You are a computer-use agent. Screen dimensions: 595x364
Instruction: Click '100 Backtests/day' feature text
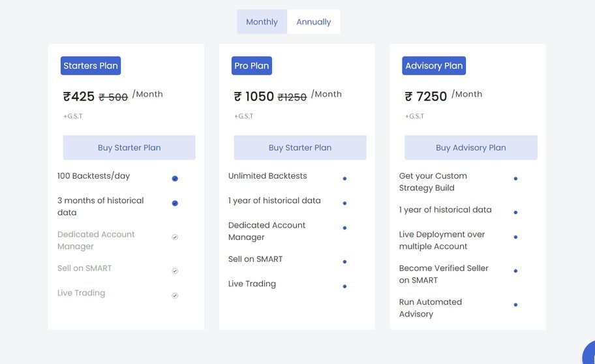coord(94,176)
